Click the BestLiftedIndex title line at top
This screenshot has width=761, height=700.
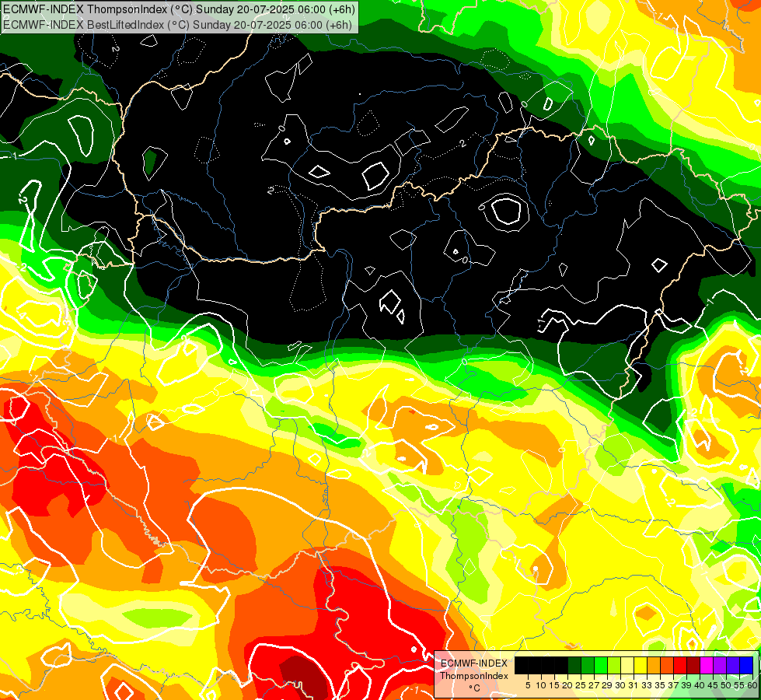(x=177, y=24)
